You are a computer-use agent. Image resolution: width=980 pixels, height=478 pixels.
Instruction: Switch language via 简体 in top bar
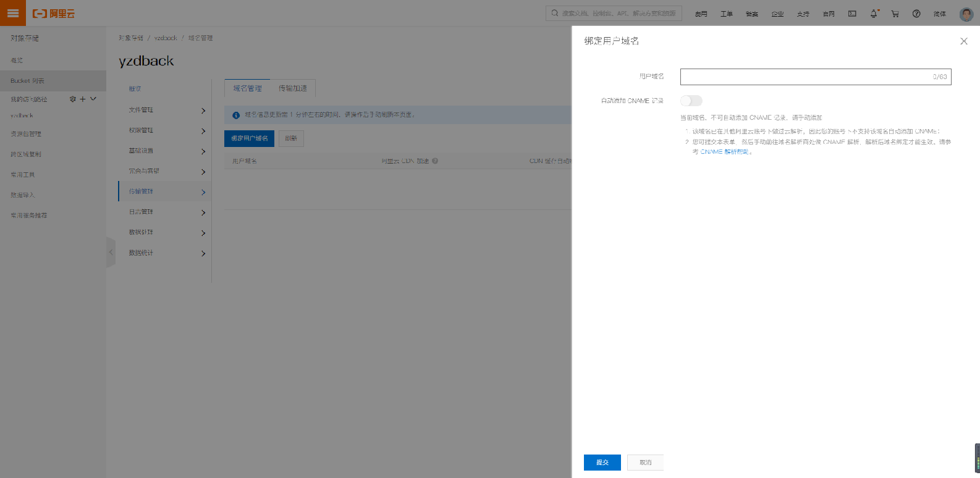(x=939, y=14)
